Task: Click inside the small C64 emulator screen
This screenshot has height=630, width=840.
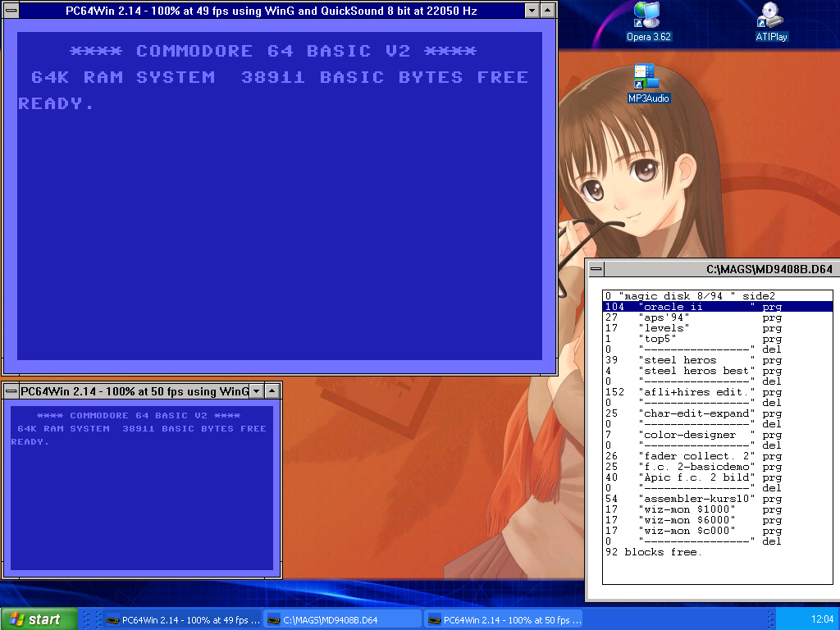Action: point(142,488)
